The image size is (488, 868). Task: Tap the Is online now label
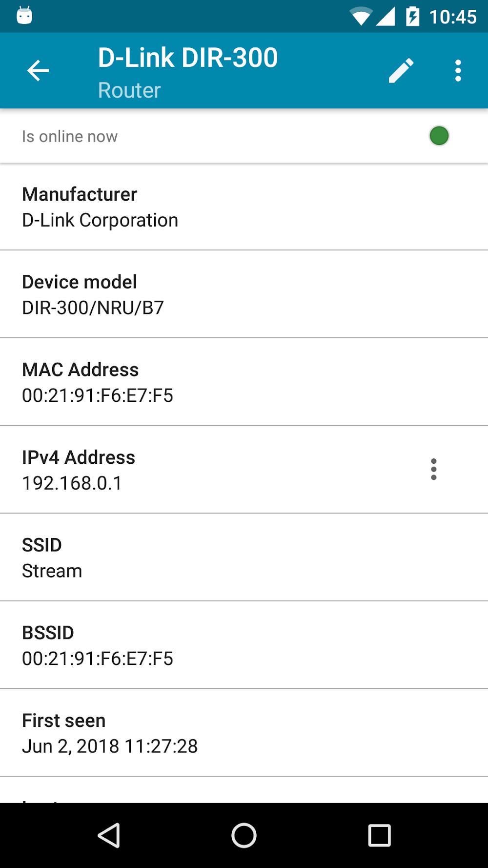click(x=70, y=136)
